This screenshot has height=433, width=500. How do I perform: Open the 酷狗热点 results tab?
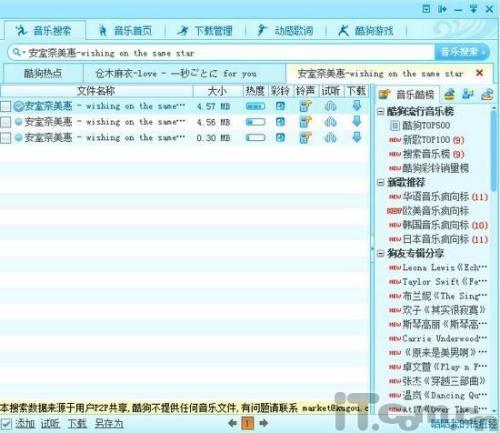point(43,74)
